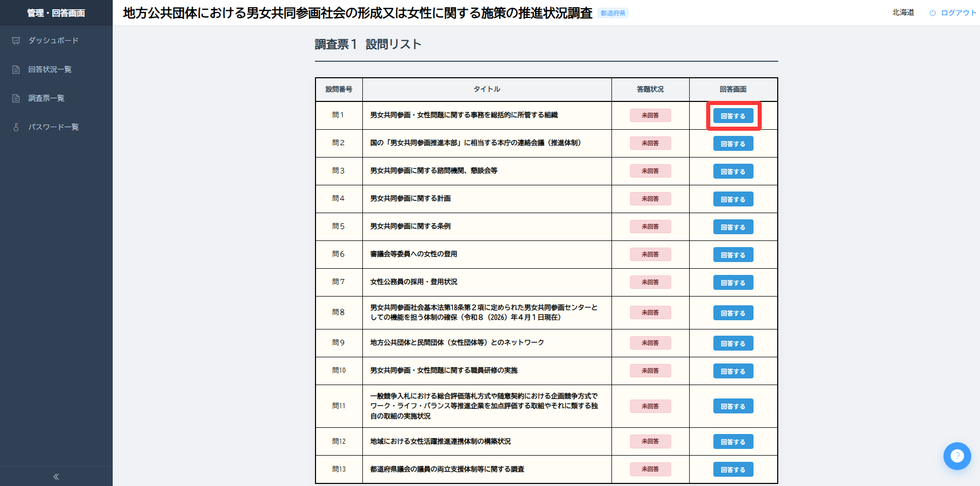
Task: Click 回答する button for 問6
Action: tap(733, 255)
